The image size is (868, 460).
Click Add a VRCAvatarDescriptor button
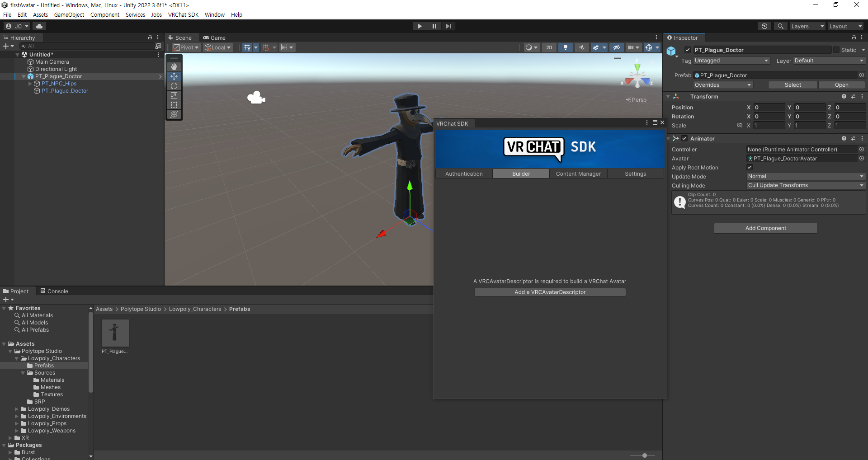coord(550,292)
